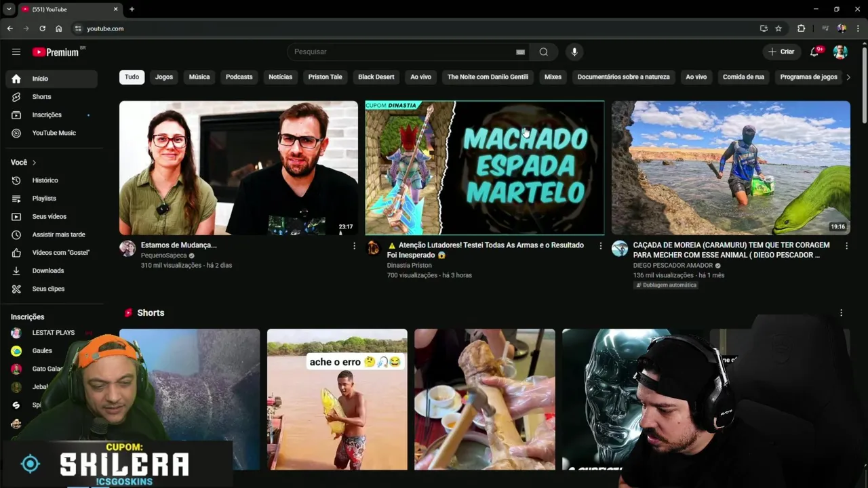Click the YouTube Premium logo
The height and width of the screenshot is (488, 868).
coord(56,52)
